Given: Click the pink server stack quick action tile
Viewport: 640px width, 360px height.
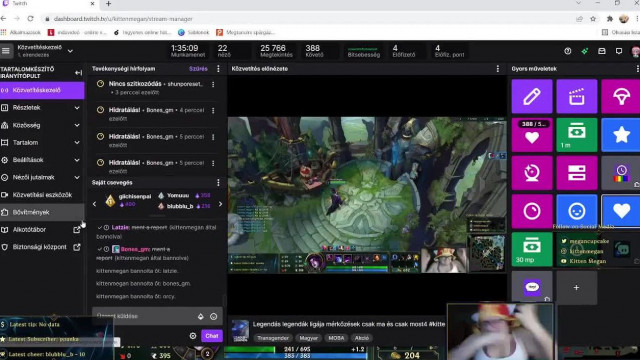Looking at the screenshot, I should (x=576, y=173).
